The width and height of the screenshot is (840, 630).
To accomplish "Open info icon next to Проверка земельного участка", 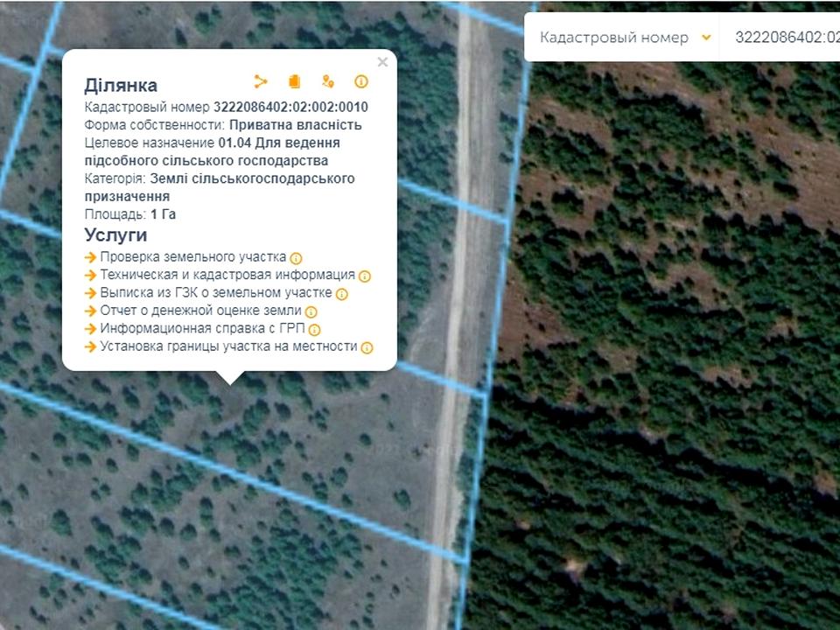I will click(296, 258).
